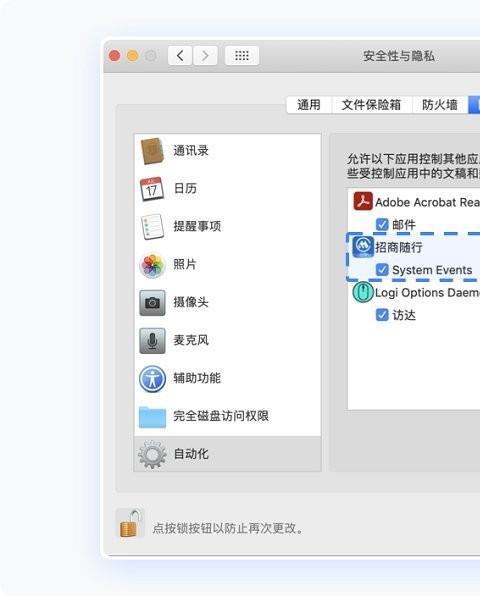Open the 文件保险箱 tab
480x596 pixels.
click(371, 105)
